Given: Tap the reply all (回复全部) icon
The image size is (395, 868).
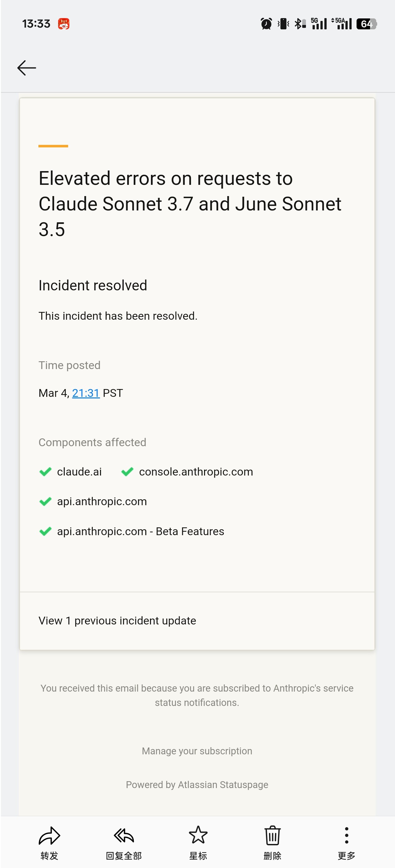Looking at the screenshot, I should click(124, 836).
